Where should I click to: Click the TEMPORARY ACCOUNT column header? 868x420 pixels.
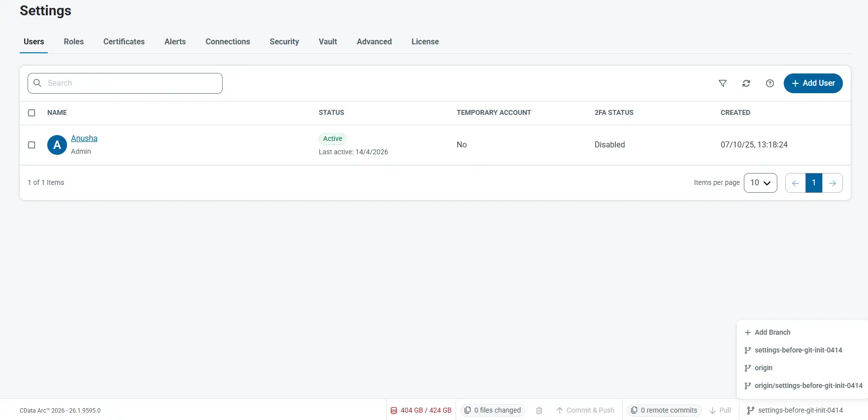[x=494, y=113]
